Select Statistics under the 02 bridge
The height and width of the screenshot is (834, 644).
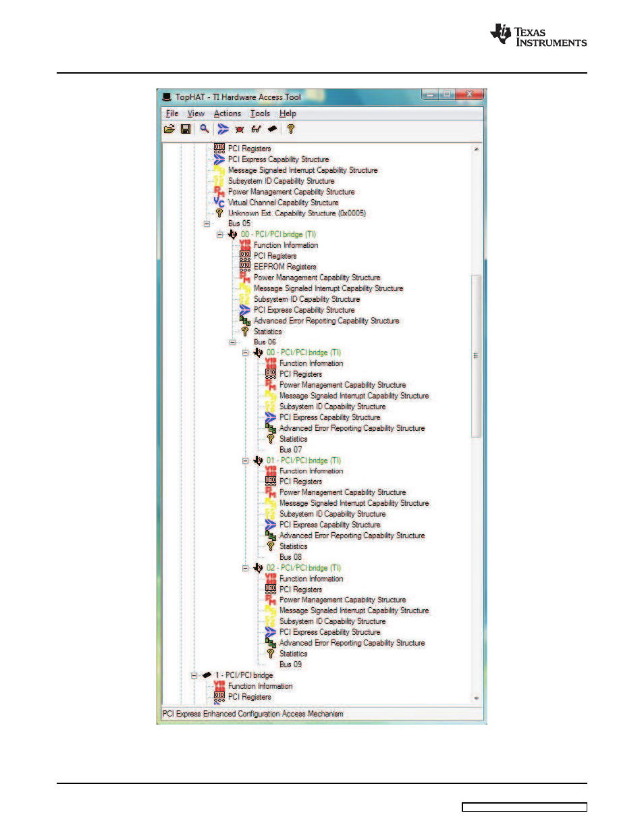click(293, 654)
